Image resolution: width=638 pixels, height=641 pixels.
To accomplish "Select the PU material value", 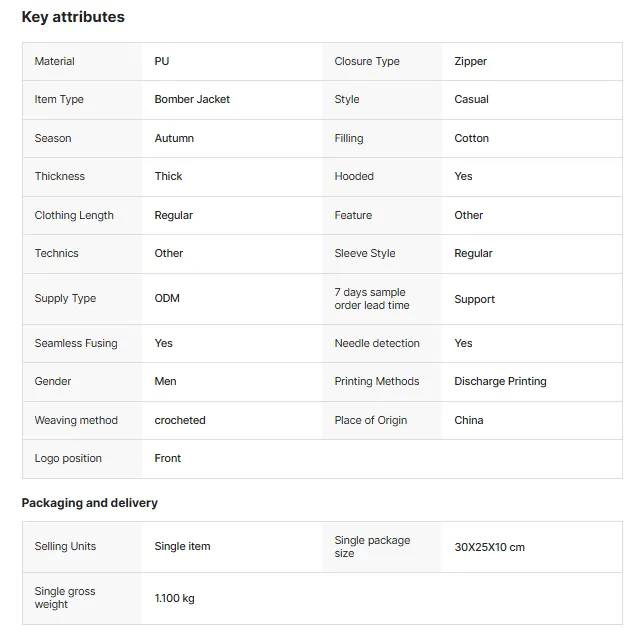I will pyautogui.click(x=162, y=61).
